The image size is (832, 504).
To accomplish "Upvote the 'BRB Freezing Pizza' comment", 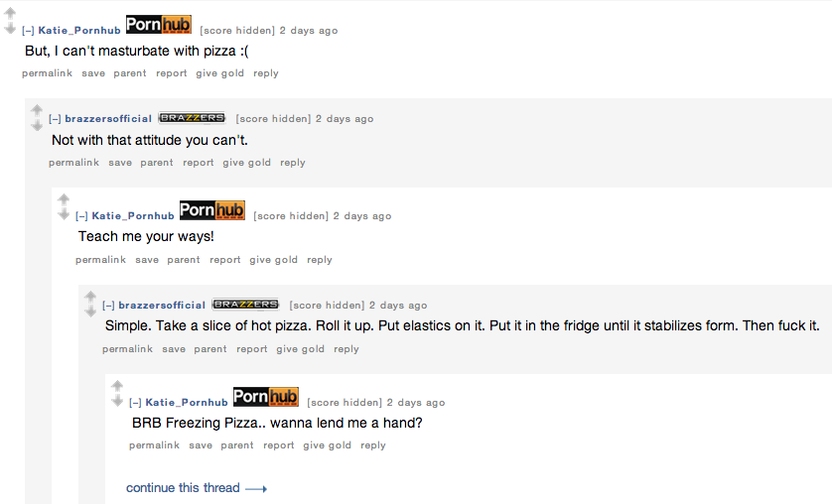I will coord(117,386).
